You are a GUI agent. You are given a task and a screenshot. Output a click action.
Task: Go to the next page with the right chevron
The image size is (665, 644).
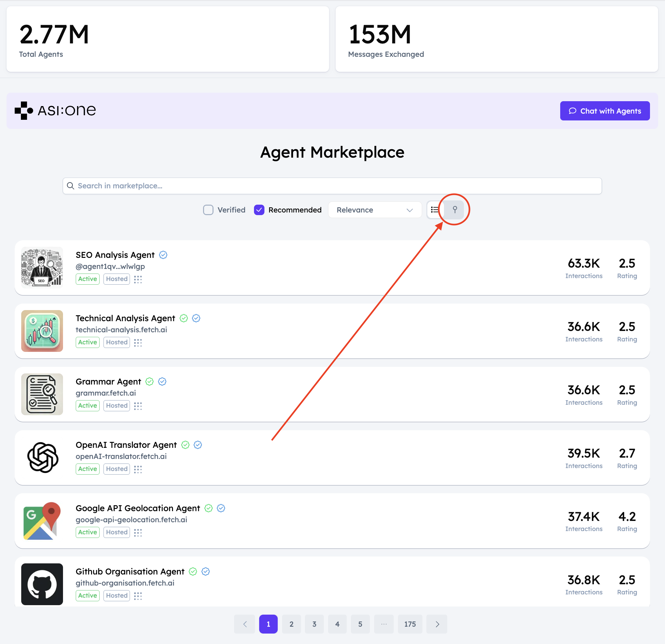coord(437,624)
